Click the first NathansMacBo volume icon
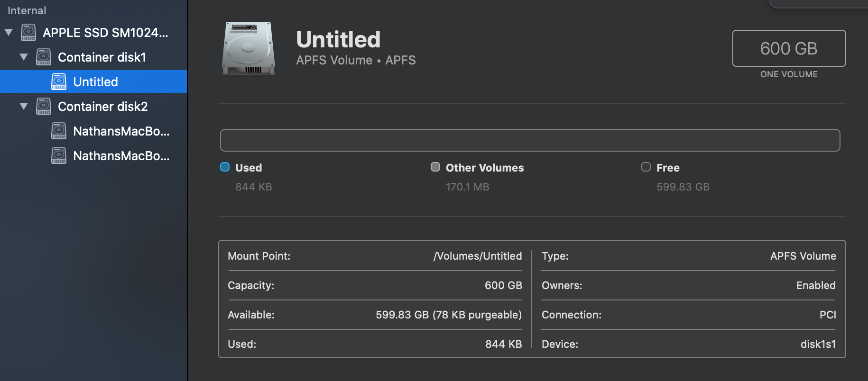This screenshot has width=868, height=381. click(x=59, y=131)
